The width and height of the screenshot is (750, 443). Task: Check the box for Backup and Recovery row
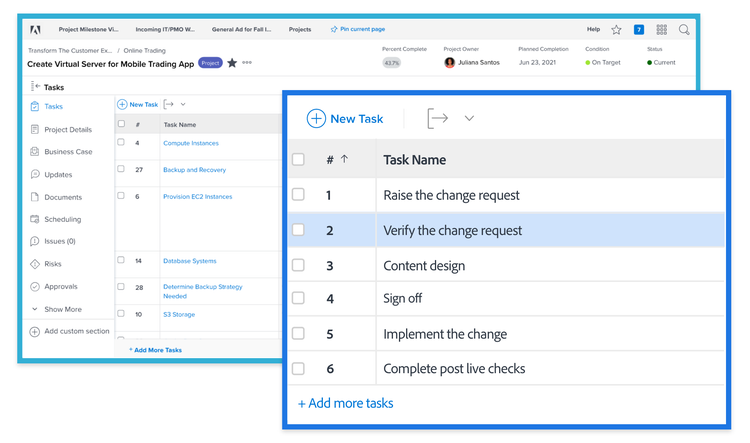[121, 169]
